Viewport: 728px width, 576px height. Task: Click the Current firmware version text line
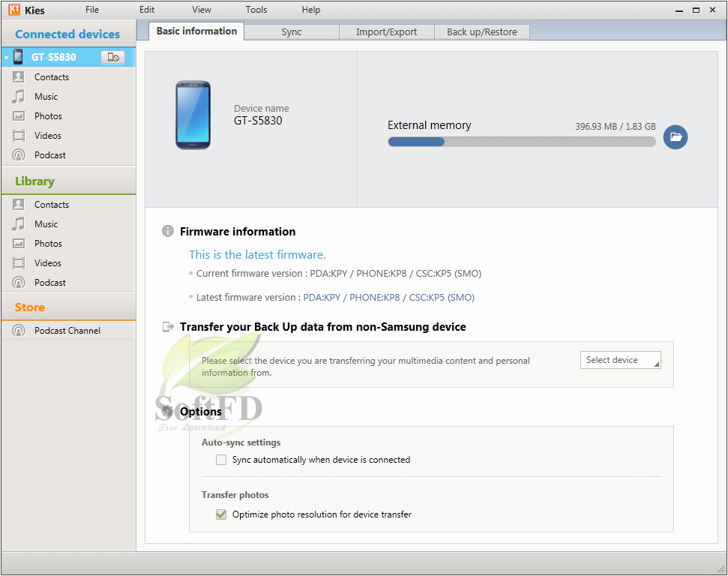338,273
